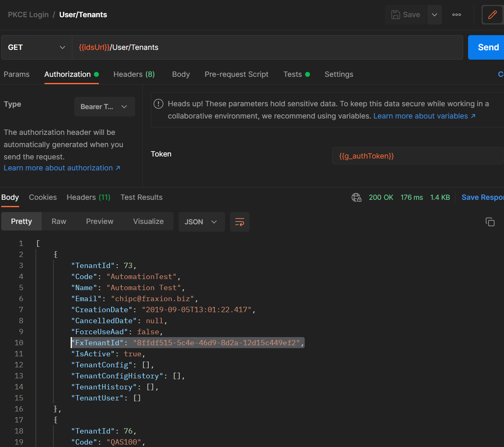Image resolution: width=504 pixels, height=447 pixels.
Task: Click the request URL field
Action: pos(268,47)
